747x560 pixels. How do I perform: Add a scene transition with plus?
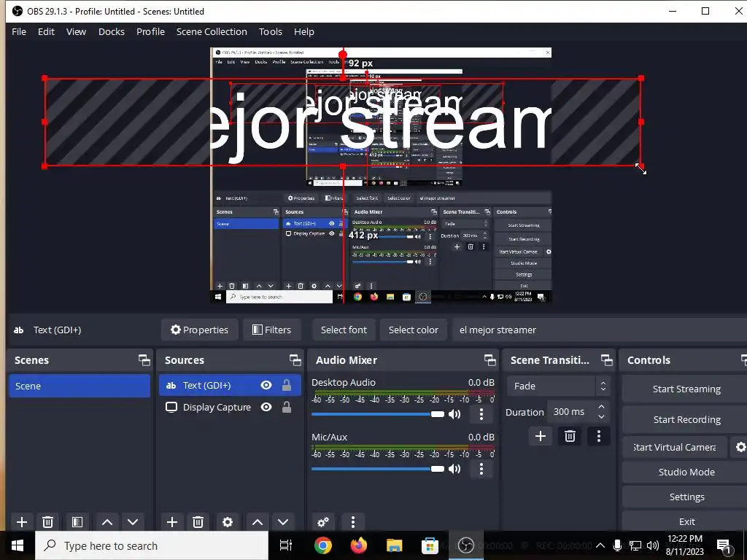(541, 436)
